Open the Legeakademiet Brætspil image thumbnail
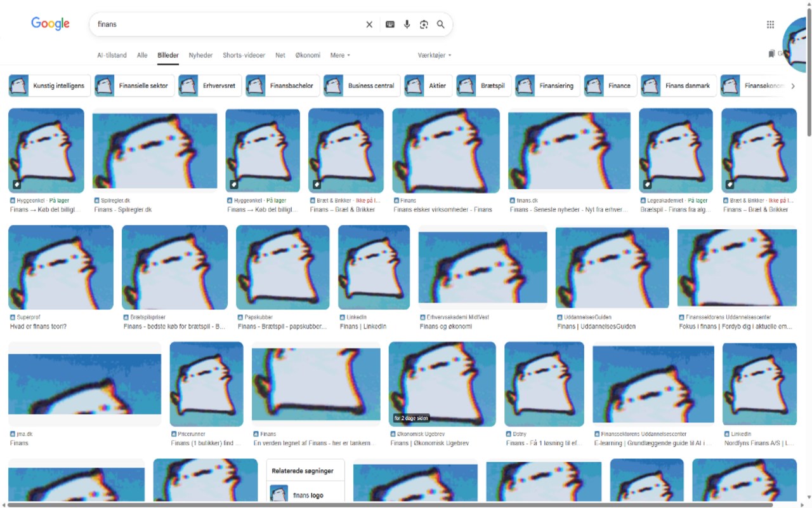The width and height of the screenshot is (812, 508). [x=676, y=150]
